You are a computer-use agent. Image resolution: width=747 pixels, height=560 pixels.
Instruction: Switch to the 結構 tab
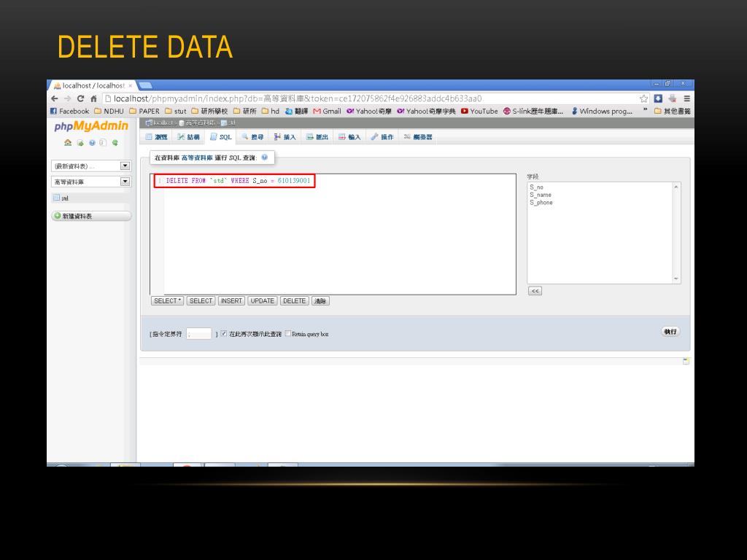point(188,137)
